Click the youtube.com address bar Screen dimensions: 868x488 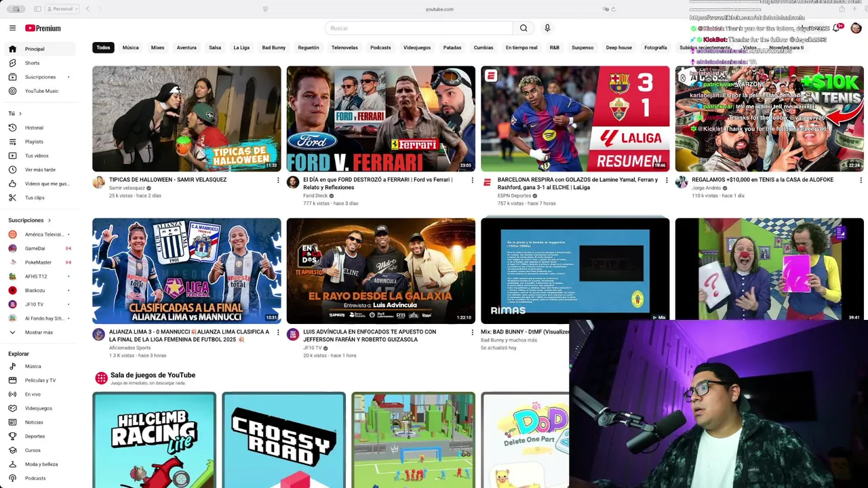[439, 9]
